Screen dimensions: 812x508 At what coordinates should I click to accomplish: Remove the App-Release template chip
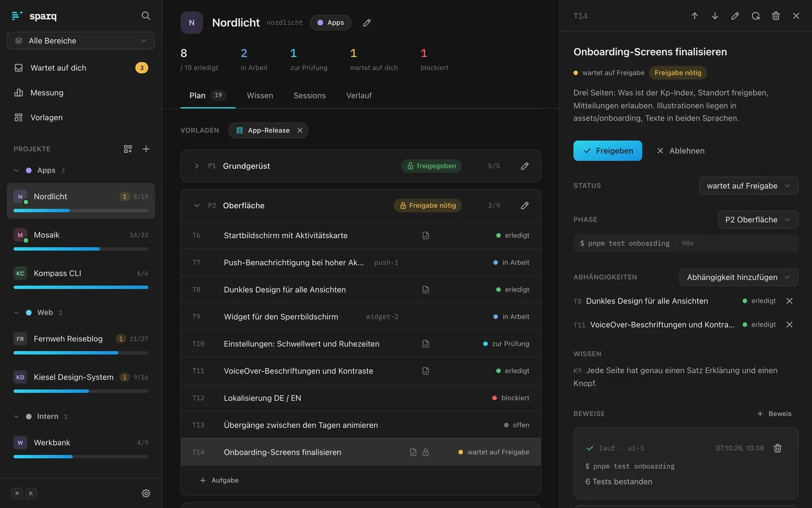pyautogui.click(x=300, y=131)
